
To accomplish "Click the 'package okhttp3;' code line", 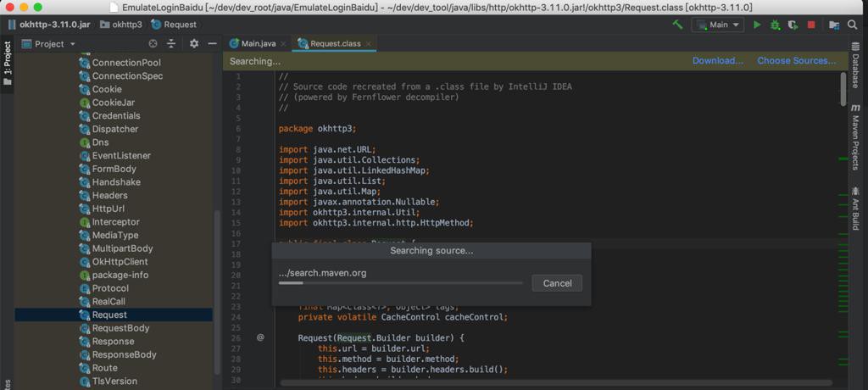I will click(318, 129).
